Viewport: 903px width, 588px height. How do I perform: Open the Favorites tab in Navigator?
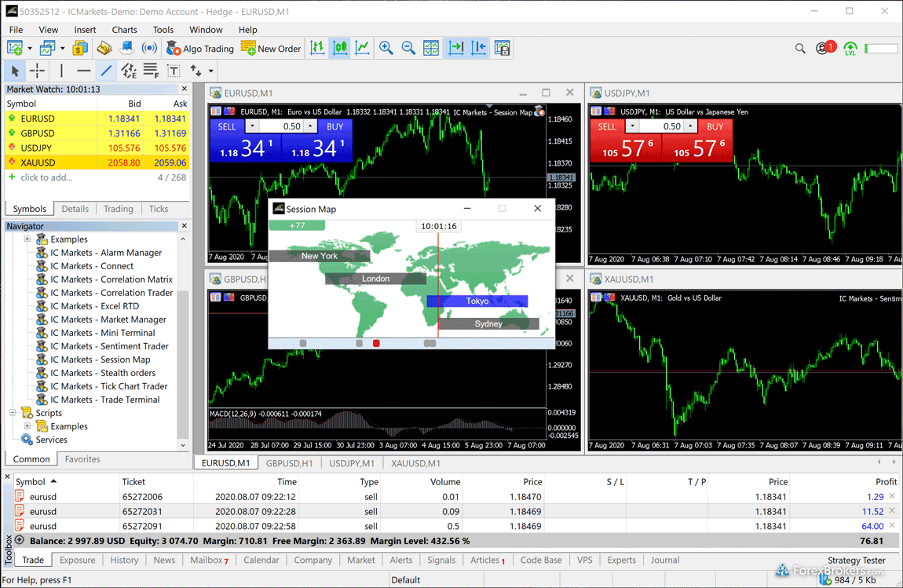82,459
